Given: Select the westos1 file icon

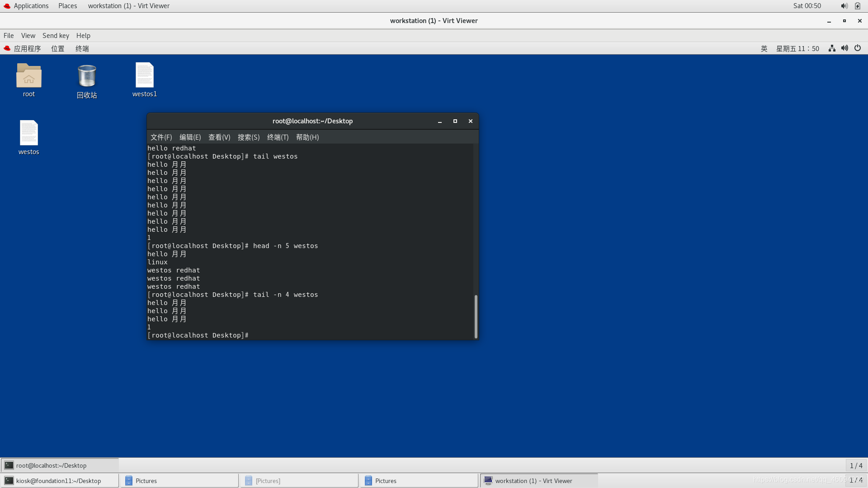Looking at the screenshot, I should [144, 75].
